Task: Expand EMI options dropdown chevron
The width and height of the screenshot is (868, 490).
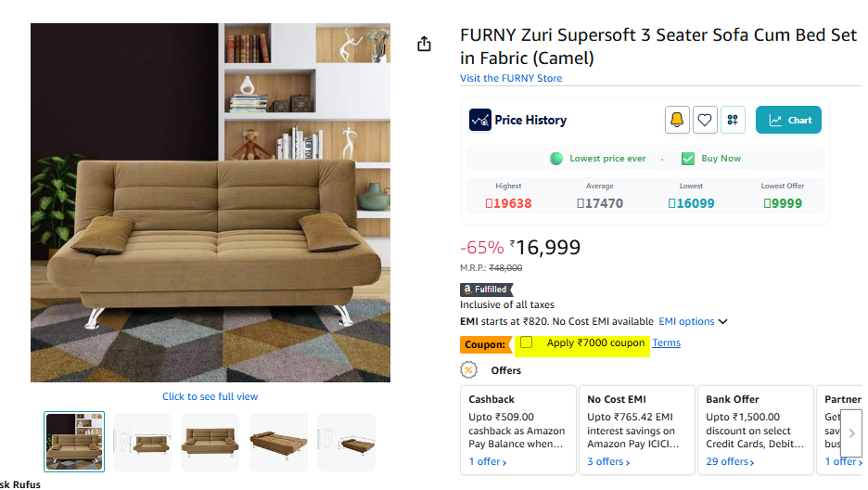Action: 722,322
